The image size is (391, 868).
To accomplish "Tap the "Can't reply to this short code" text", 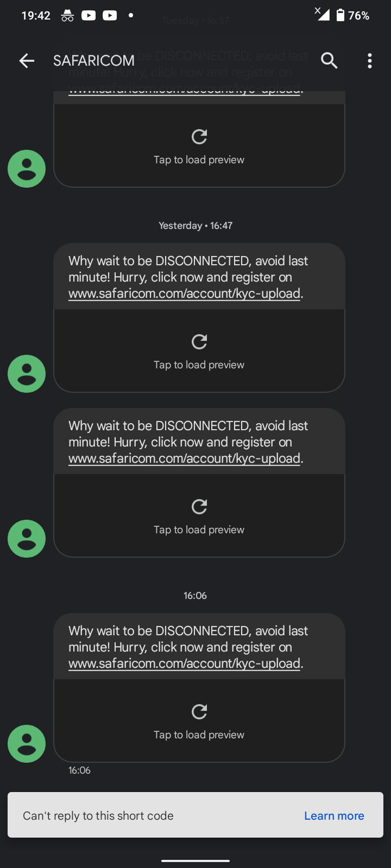I will (98, 816).
